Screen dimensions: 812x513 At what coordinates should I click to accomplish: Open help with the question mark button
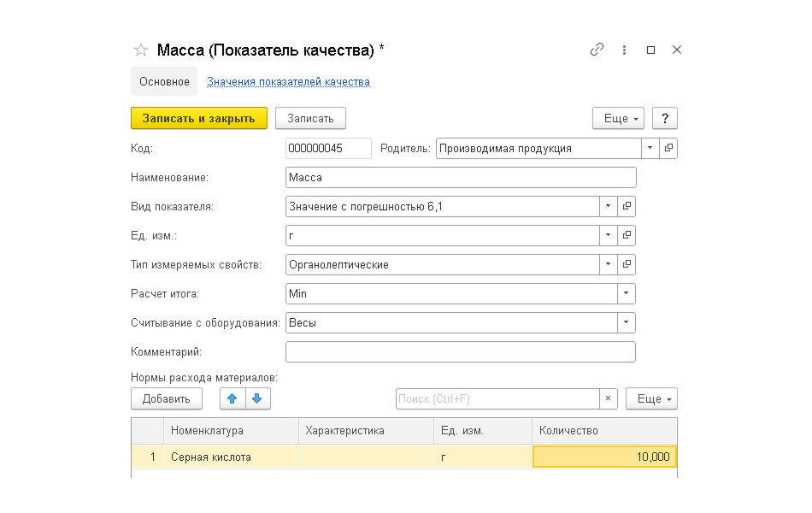[665, 118]
